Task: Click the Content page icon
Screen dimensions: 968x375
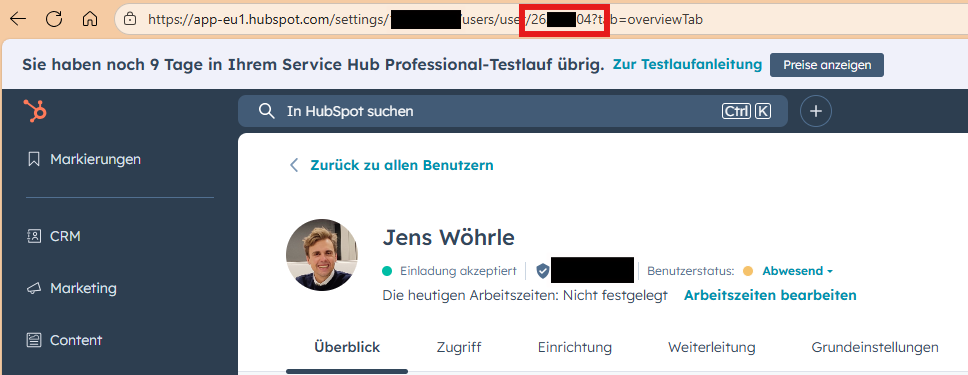Action: (34, 340)
